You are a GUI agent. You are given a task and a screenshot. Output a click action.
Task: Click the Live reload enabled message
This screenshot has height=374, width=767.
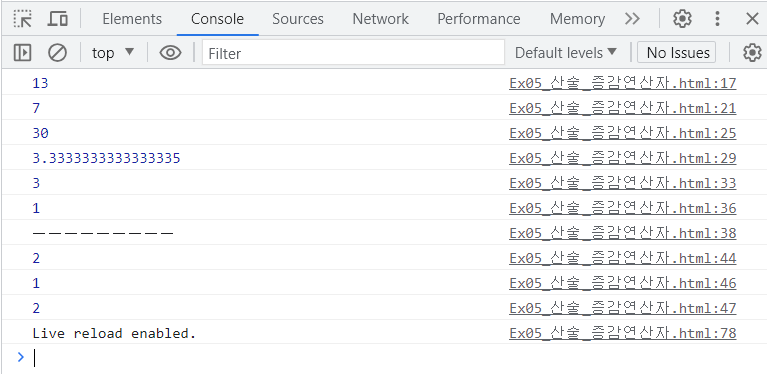coord(114,333)
